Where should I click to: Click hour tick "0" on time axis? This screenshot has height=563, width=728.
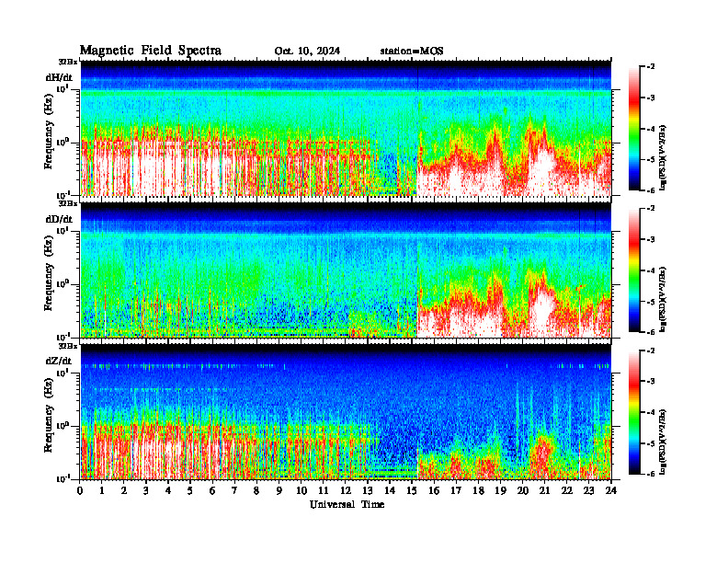[x=80, y=491]
